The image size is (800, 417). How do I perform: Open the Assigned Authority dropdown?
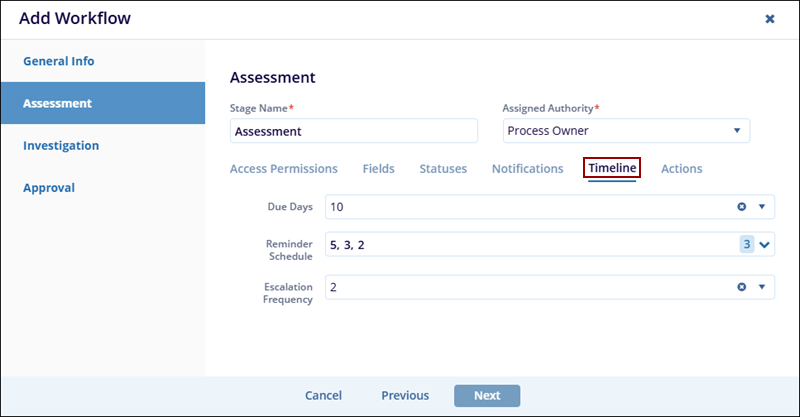[736, 131]
